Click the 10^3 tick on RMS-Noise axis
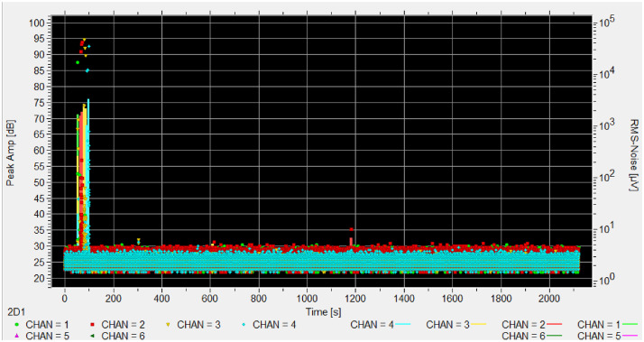The width and height of the screenshot is (644, 342). 606,125
